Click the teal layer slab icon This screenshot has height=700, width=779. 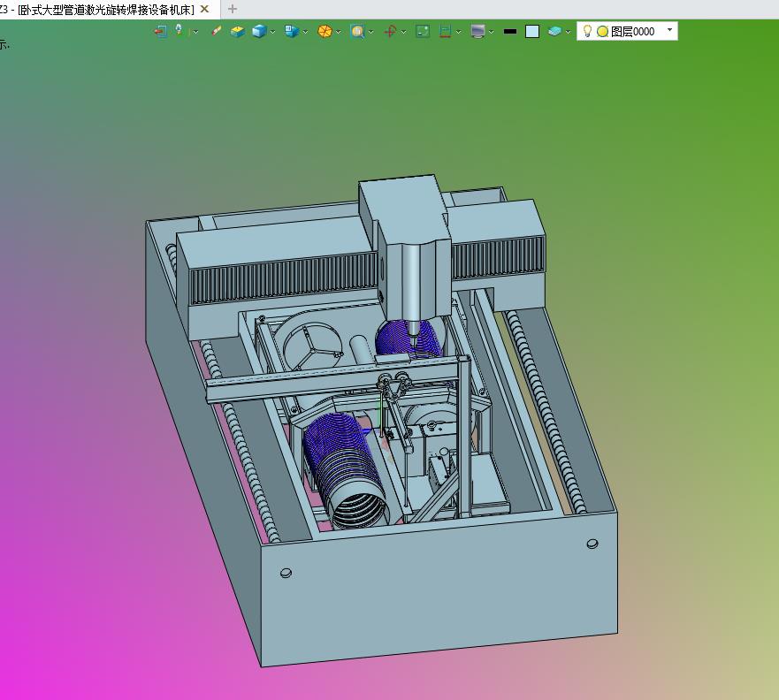pyautogui.click(x=554, y=31)
